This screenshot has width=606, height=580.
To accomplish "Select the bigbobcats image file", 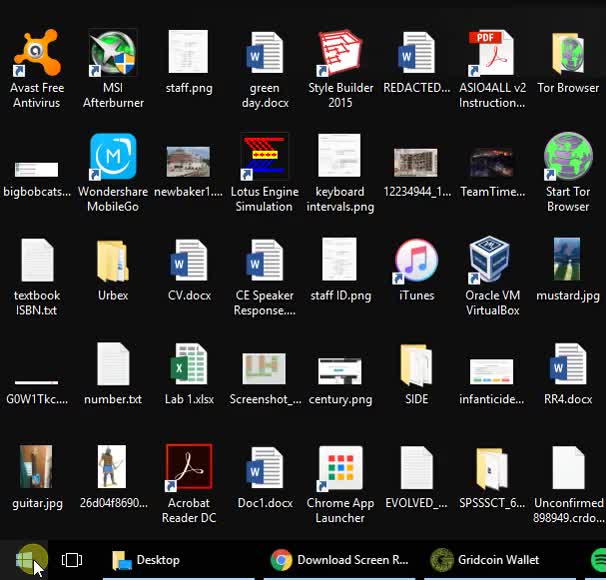I will click(36, 169).
